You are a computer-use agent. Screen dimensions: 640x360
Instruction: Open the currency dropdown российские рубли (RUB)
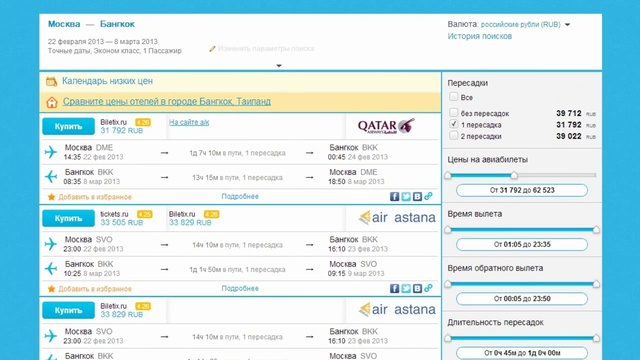(x=525, y=24)
